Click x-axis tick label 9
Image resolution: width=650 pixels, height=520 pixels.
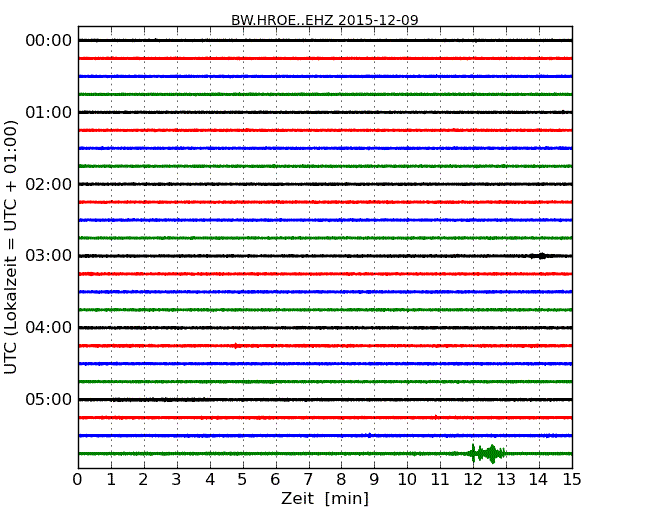click(x=374, y=480)
